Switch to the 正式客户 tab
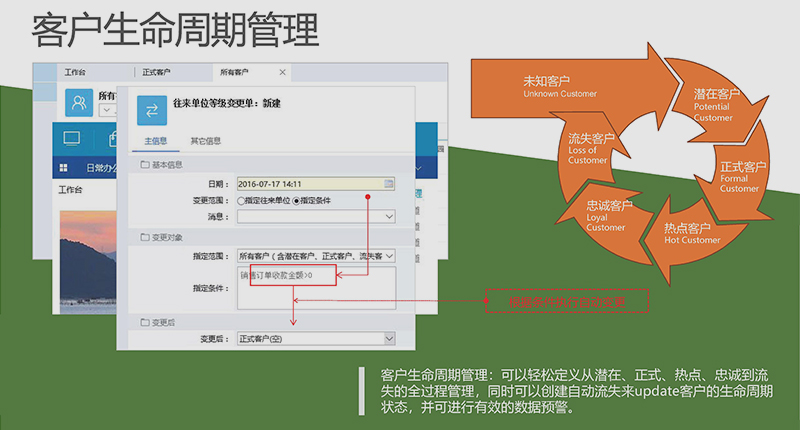Viewport: 800px width, 430px height. click(156, 72)
